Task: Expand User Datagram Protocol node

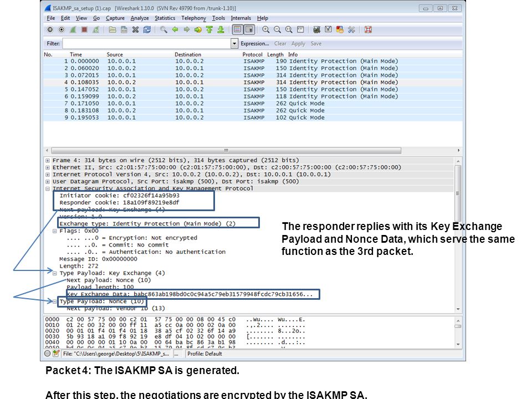Action: [x=48, y=182]
